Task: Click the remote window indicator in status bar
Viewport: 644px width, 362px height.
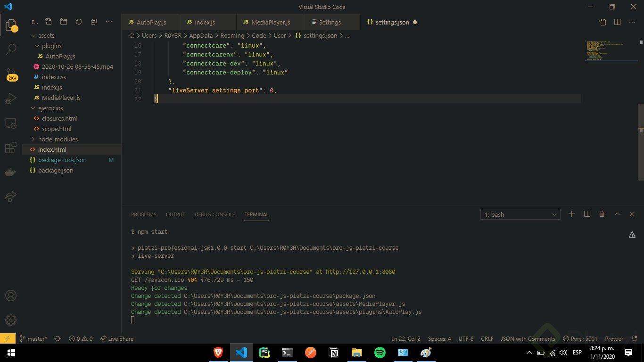Action: (8, 338)
